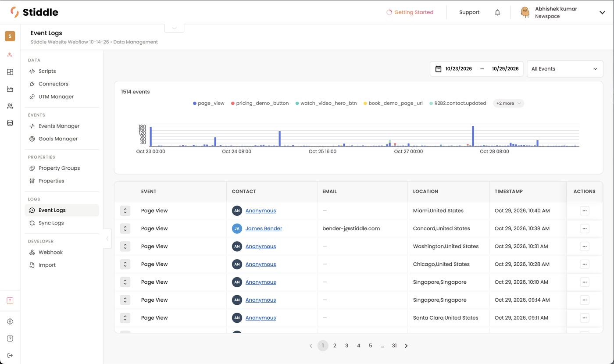Go to page 2 of results

(335, 346)
